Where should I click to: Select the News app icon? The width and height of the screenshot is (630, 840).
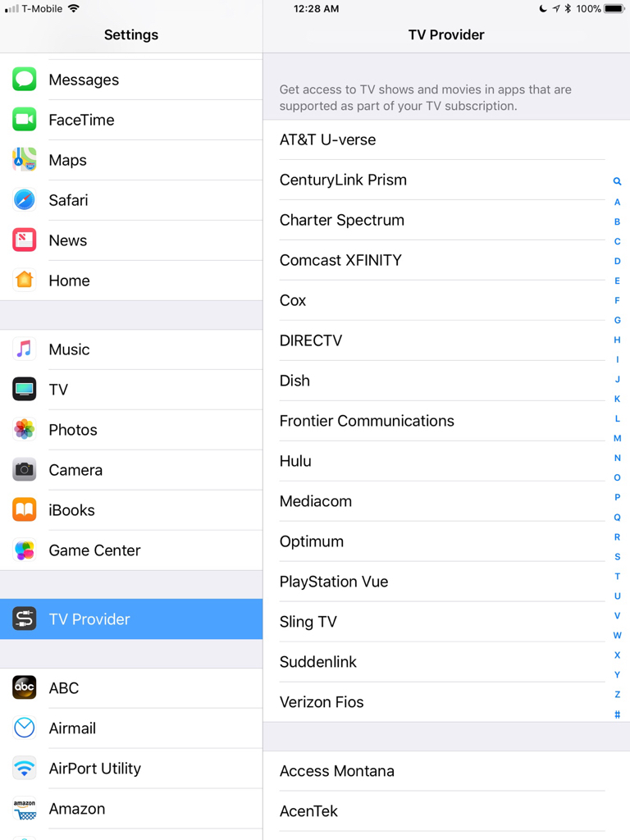point(24,240)
